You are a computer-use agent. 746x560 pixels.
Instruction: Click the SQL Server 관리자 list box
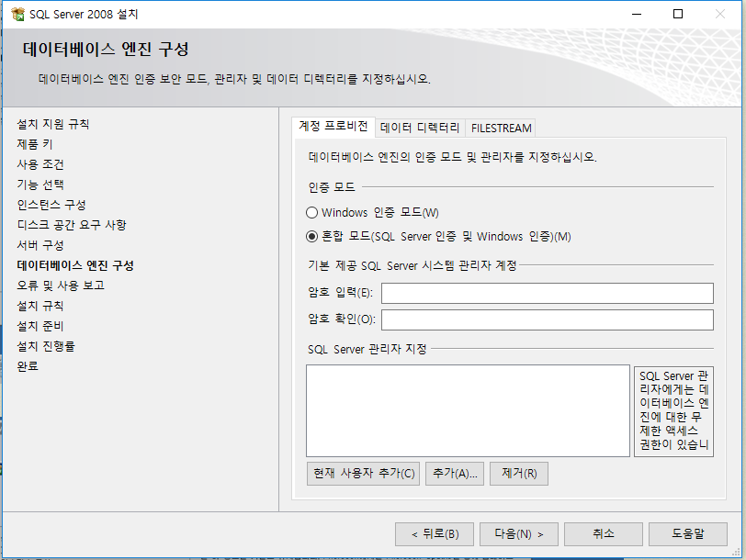click(x=469, y=410)
